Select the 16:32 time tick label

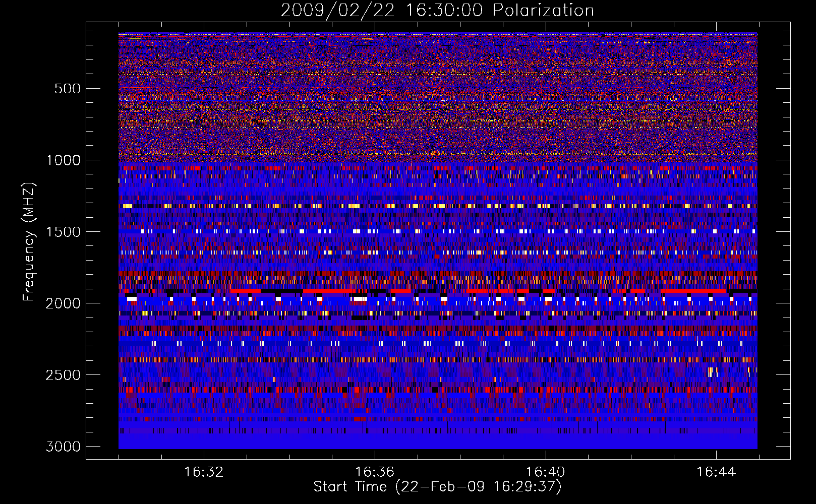[204, 472]
